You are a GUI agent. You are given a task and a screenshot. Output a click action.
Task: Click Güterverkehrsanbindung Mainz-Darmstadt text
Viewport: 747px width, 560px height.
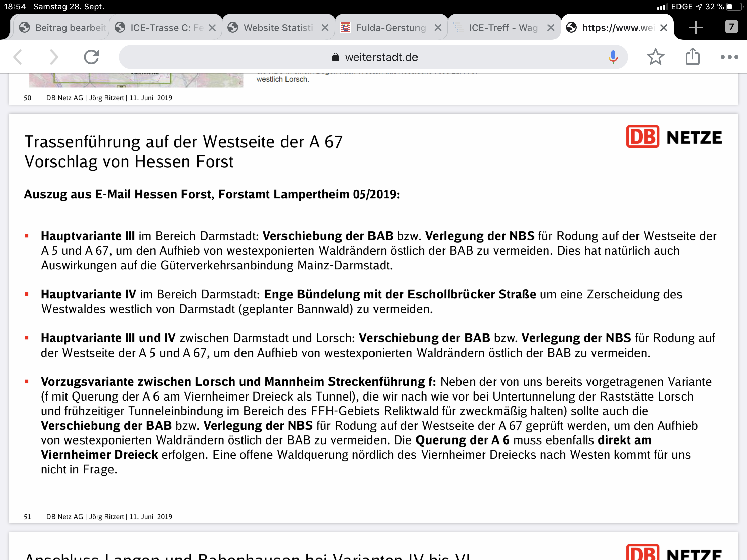click(276, 265)
